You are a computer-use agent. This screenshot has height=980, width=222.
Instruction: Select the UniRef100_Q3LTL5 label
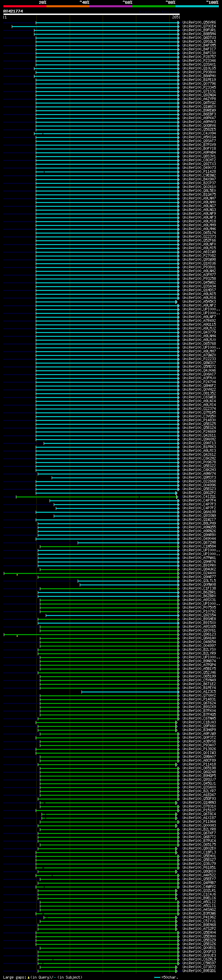click(199, 581)
